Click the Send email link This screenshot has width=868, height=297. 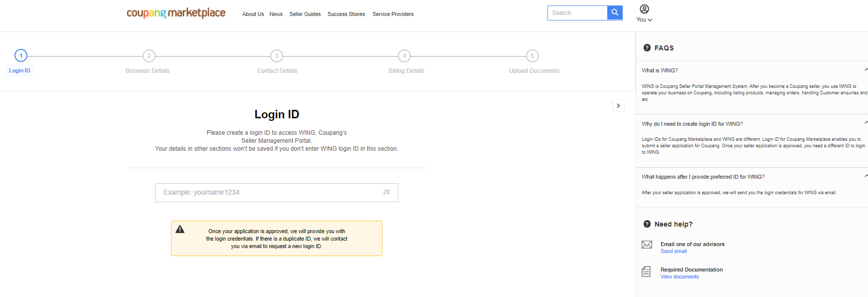[x=674, y=252]
